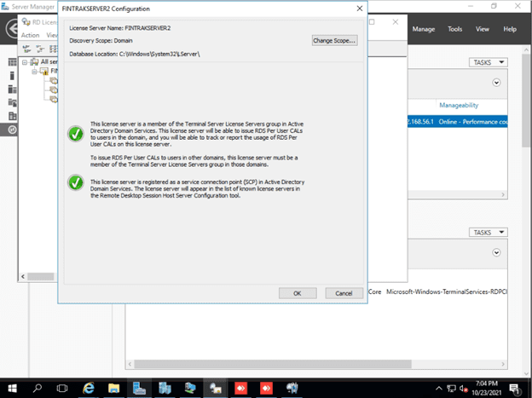This screenshot has width=532, height=398.
Task: Open Task View on the taskbar
Action: [x=62, y=388]
